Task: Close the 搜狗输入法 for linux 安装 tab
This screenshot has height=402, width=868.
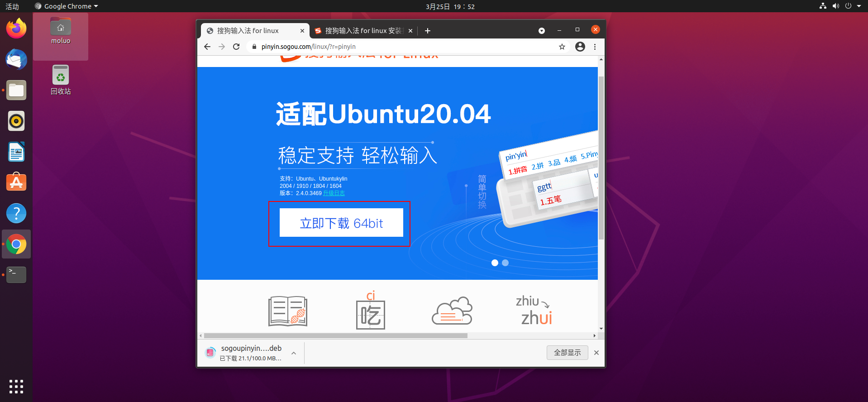Action: tap(410, 31)
